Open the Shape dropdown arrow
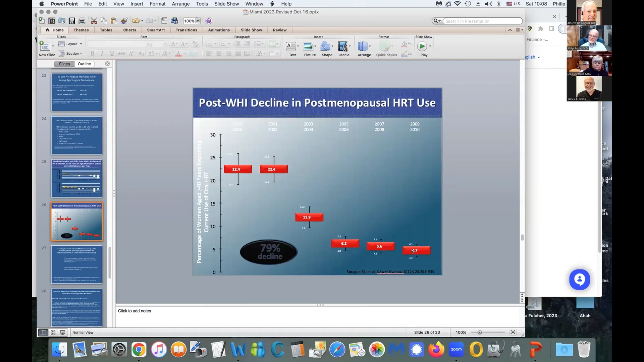 pos(333,46)
